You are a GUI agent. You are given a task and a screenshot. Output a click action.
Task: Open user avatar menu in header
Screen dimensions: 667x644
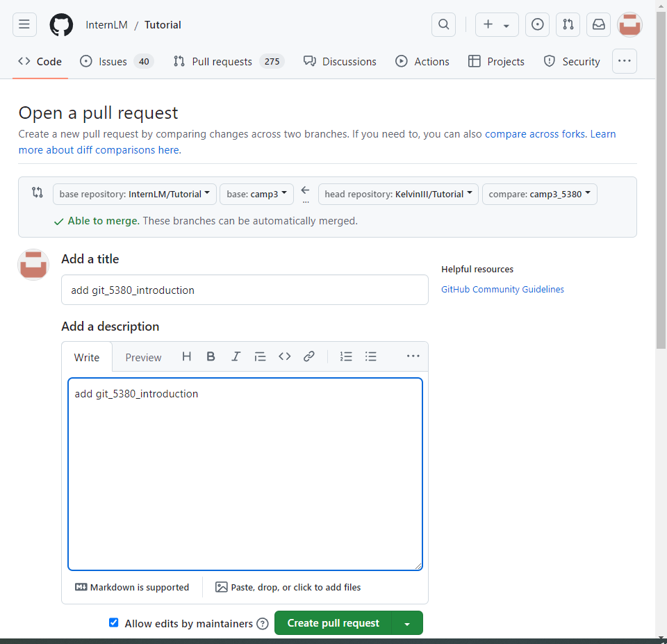pos(629,25)
